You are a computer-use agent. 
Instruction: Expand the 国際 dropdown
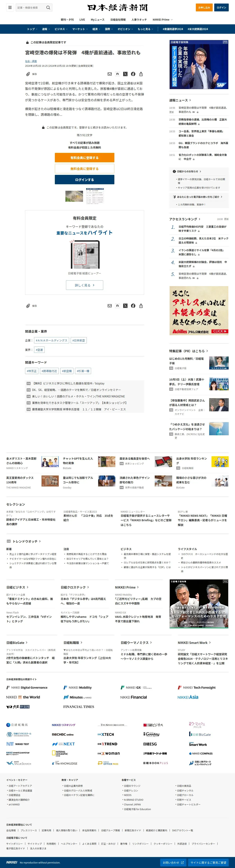tap(109, 29)
